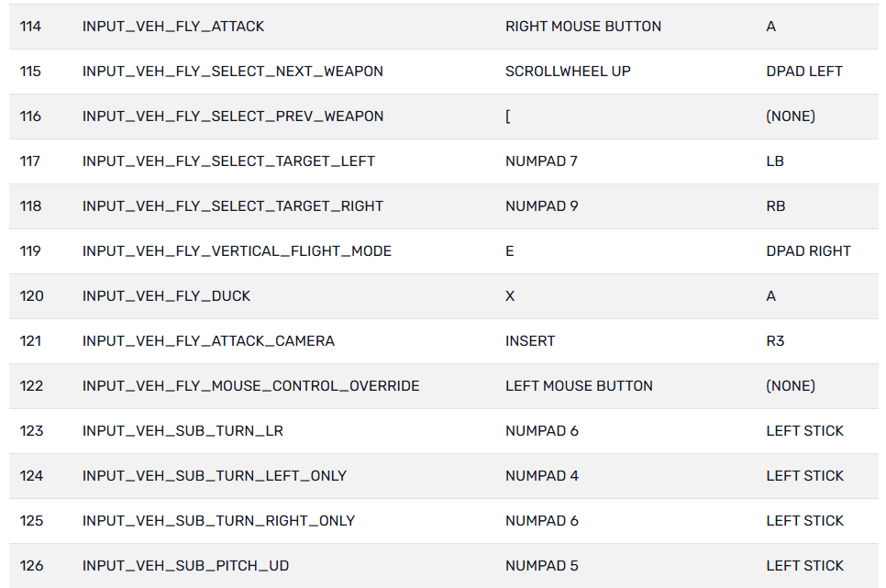This screenshot has width=886, height=588.
Task: Click the R3 controller binding
Action: (x=775, y=341)
